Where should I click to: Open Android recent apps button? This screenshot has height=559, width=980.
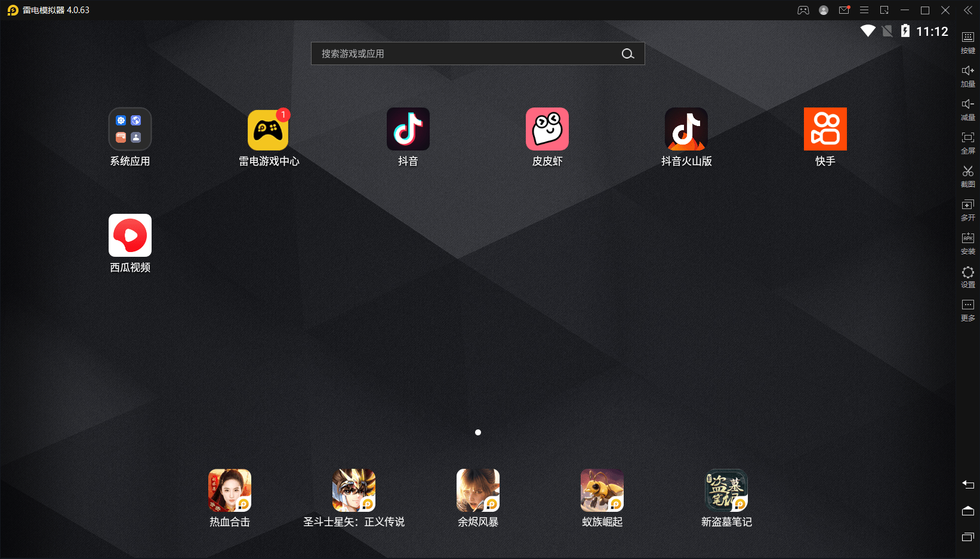[x=968, y=537]
